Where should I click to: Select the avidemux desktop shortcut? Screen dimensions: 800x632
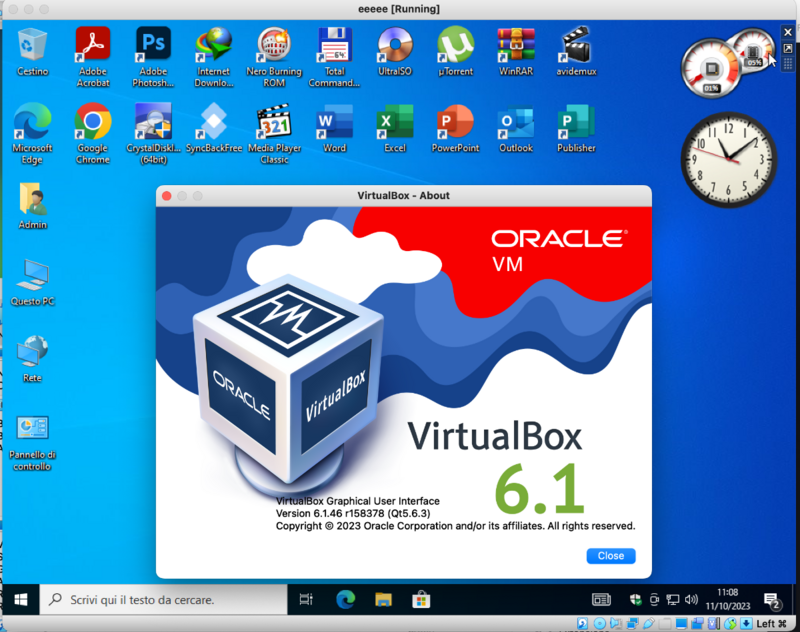click(576, 52)
